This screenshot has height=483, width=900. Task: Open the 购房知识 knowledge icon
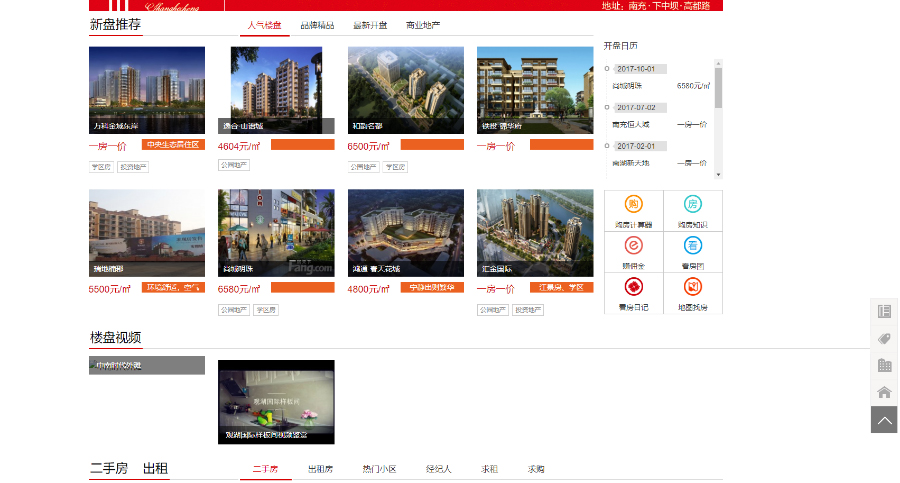tap(693, 204)
